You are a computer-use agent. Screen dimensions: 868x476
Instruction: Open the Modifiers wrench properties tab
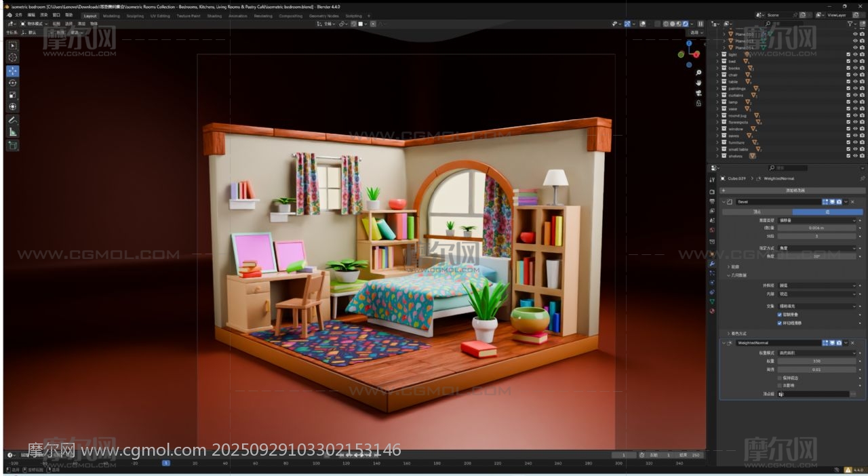[x=712, y=263]
